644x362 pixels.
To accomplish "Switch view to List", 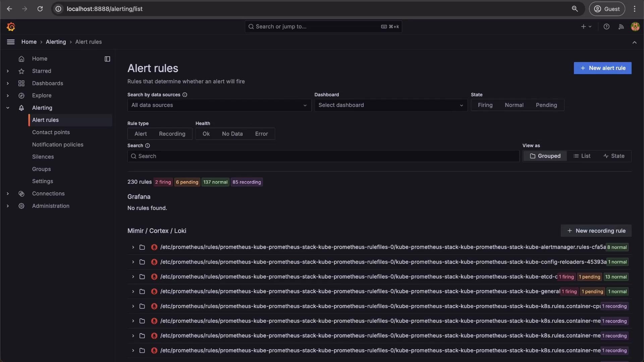I will [x=582, y=156].
